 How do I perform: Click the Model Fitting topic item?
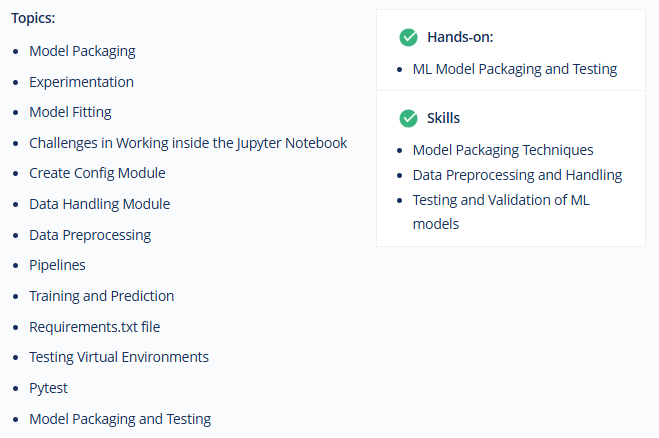(70, 113)
